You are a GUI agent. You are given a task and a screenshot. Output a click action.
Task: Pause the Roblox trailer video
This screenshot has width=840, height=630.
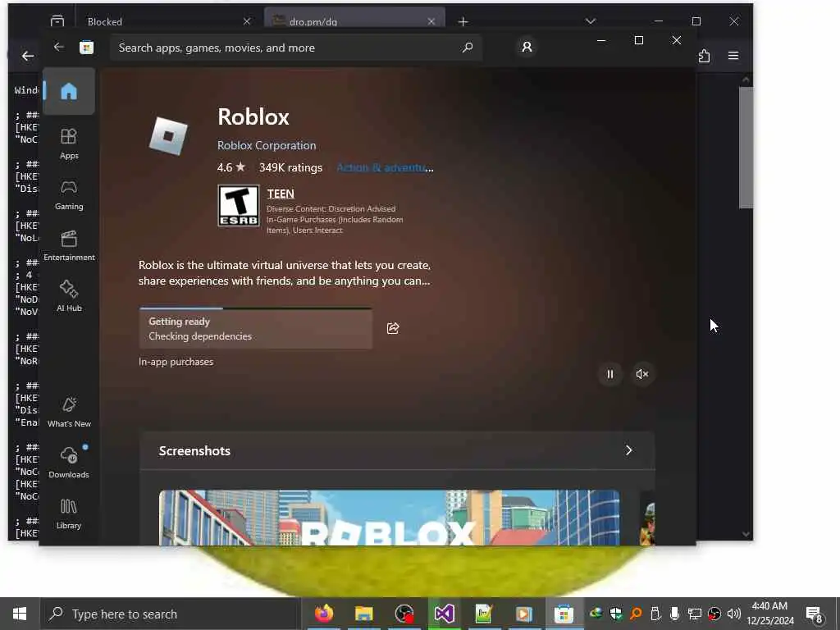click(x=609, y=374)
